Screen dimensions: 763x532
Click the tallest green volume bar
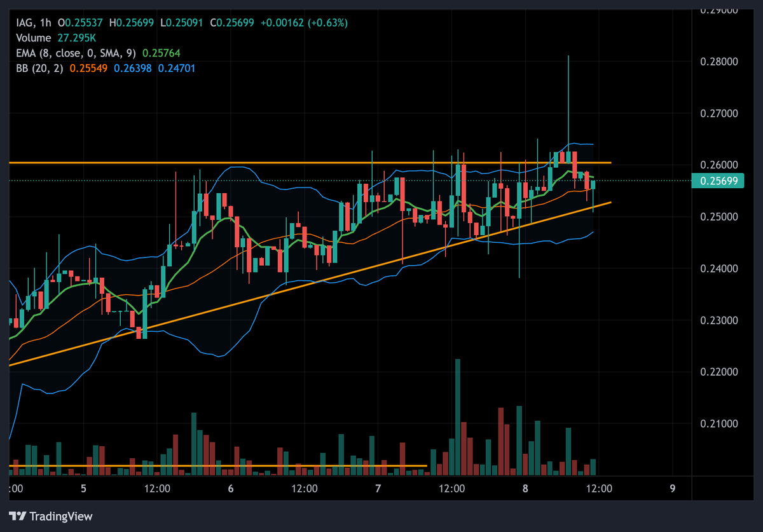[457, 418]
